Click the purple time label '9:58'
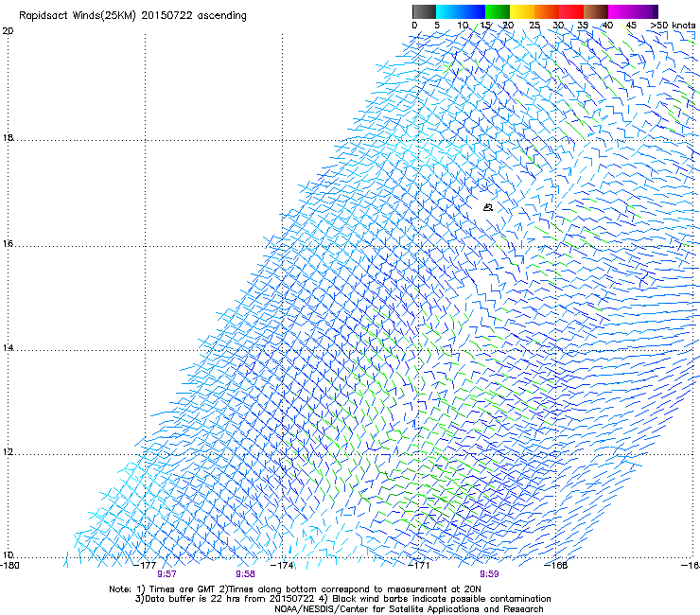The height and width of the screenshot is (615, 700). [x=246, y=574]
